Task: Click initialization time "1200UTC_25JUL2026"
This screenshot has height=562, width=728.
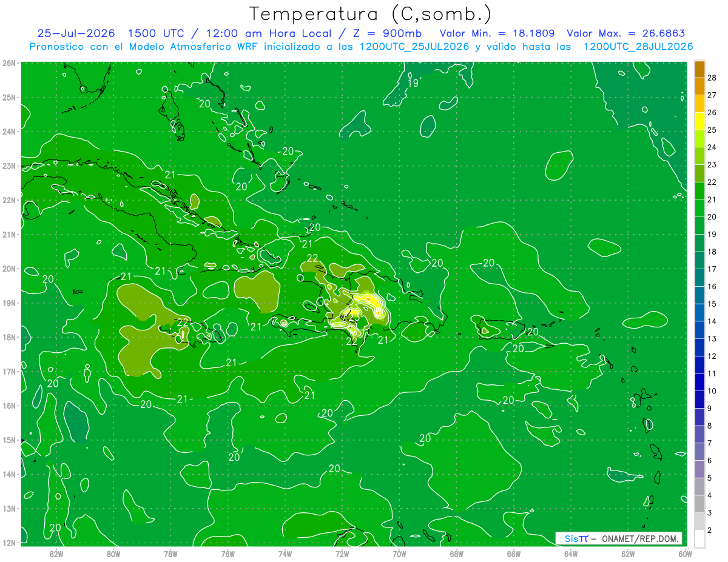Action: click(x=415, y=47)
